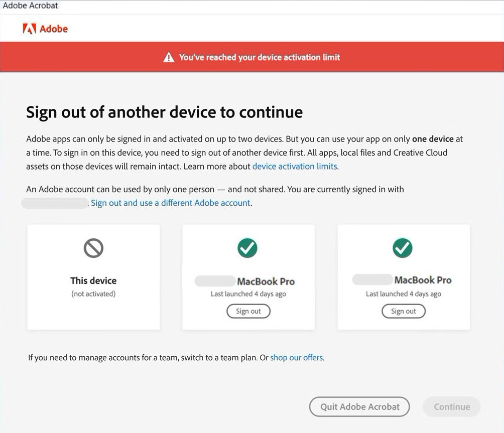Click the Adobe Acrobat window title

(x=30, y=6)
